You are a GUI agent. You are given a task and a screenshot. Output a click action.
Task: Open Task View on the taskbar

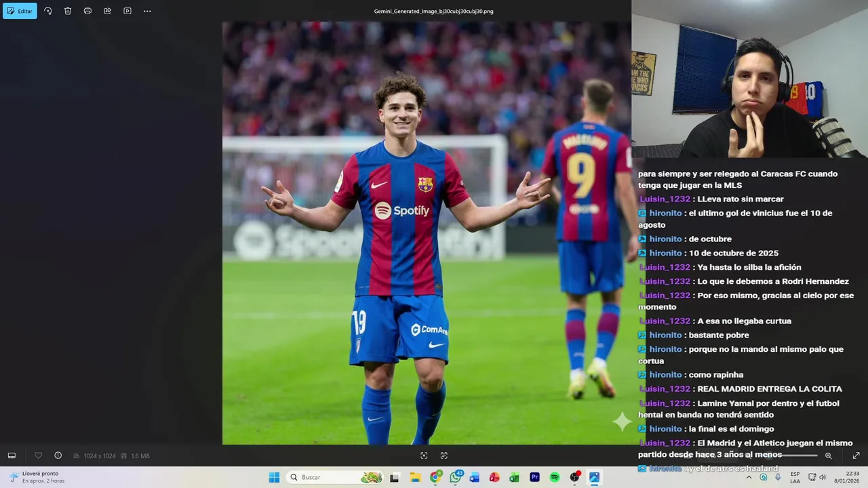pos(394,477)
